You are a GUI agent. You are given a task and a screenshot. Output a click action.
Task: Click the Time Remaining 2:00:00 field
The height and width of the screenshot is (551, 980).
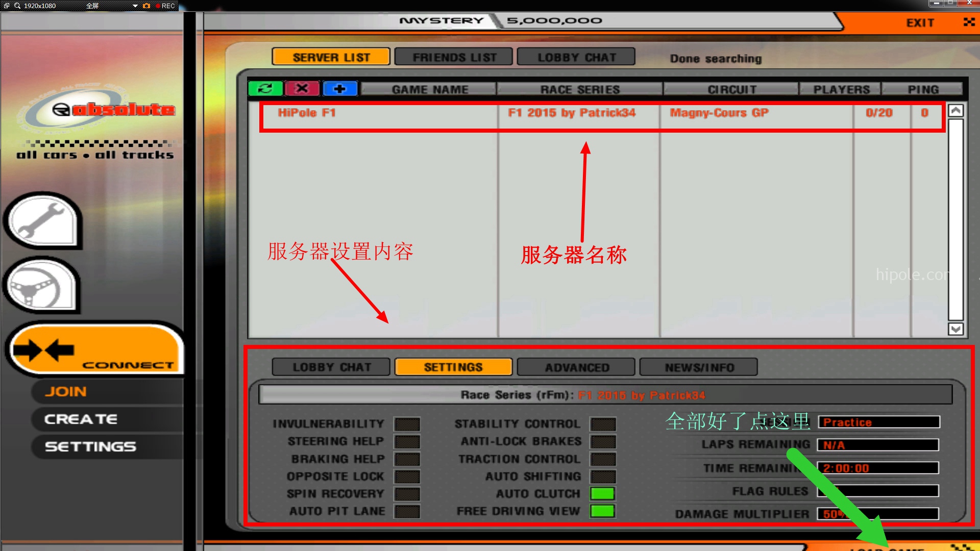(878, 468)
